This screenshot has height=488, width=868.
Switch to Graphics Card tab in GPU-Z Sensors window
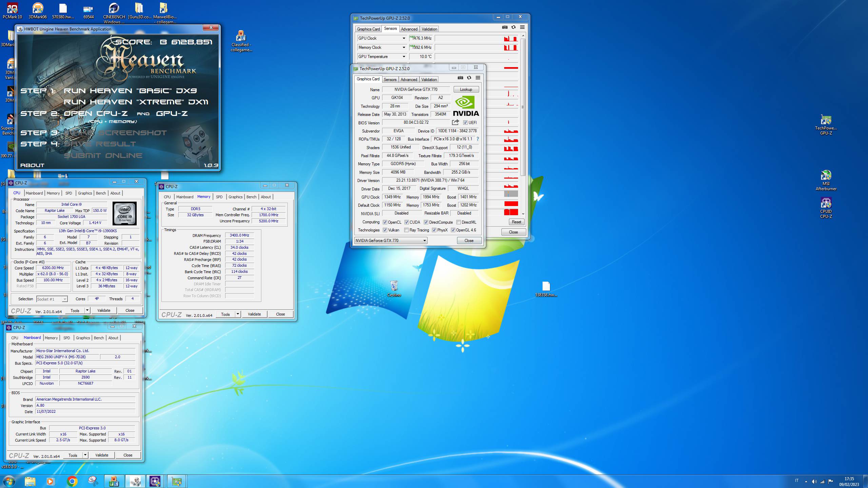coord(368,29)
